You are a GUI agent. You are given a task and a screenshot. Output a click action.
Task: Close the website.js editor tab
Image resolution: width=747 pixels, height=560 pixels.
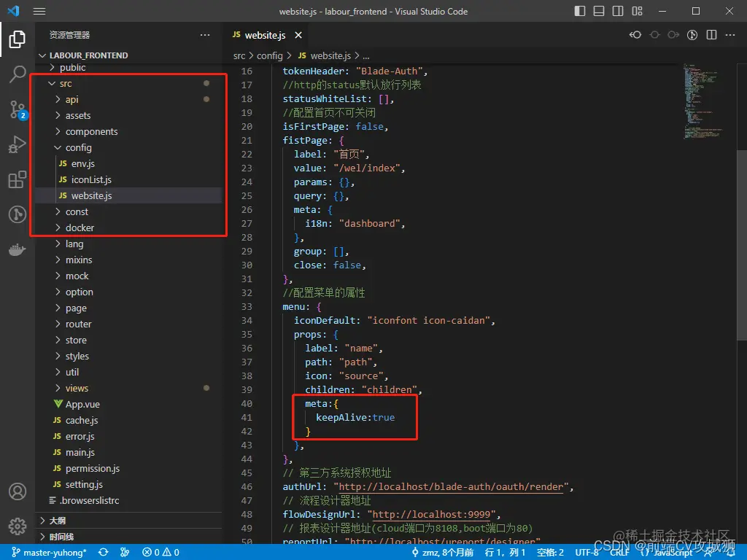[298, 35]
